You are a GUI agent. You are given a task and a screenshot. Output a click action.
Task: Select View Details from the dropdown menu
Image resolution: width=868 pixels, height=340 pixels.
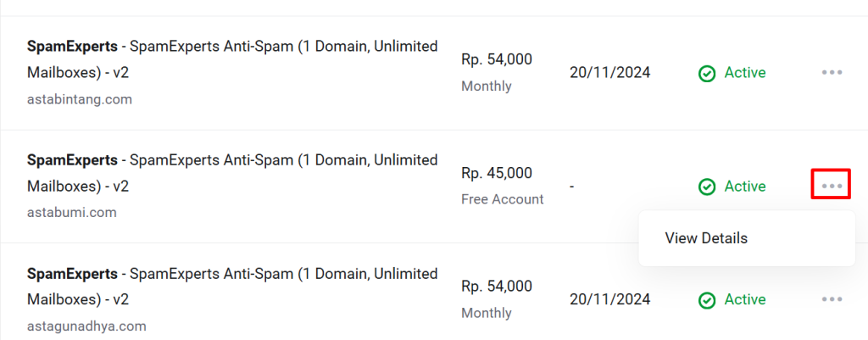pyautogui.click(x=706, y=238)
